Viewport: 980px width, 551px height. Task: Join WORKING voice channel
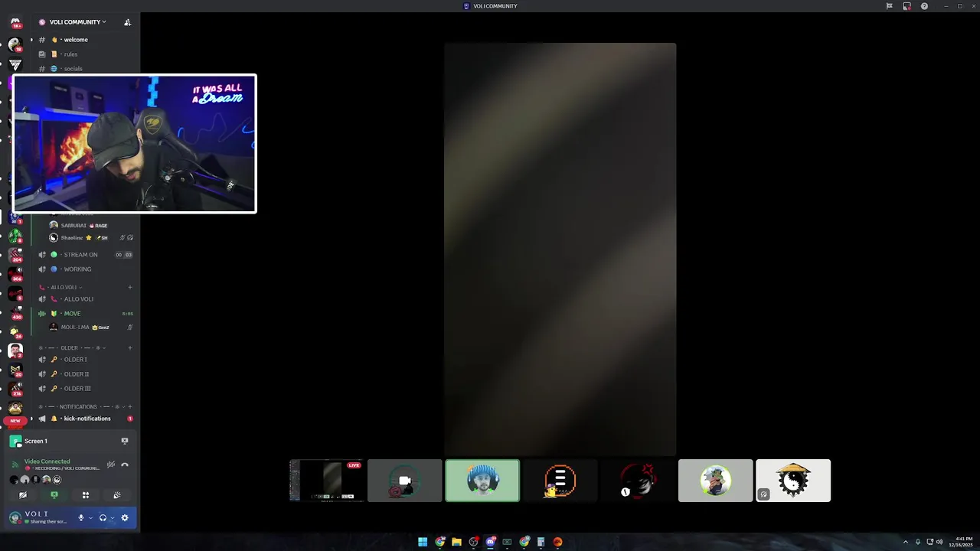click(85, 269)
